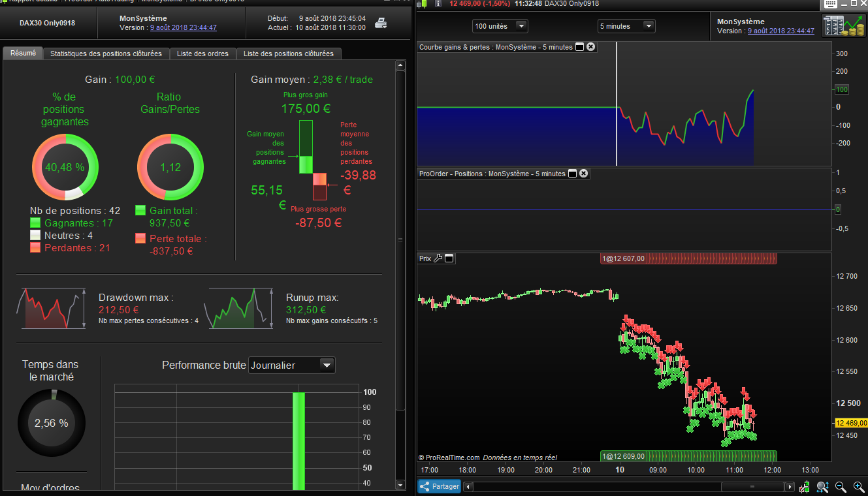Screen dimensions: 868x496
Task: Click the Runup max 312,50 € value
Action: click(x=306, y=310)
